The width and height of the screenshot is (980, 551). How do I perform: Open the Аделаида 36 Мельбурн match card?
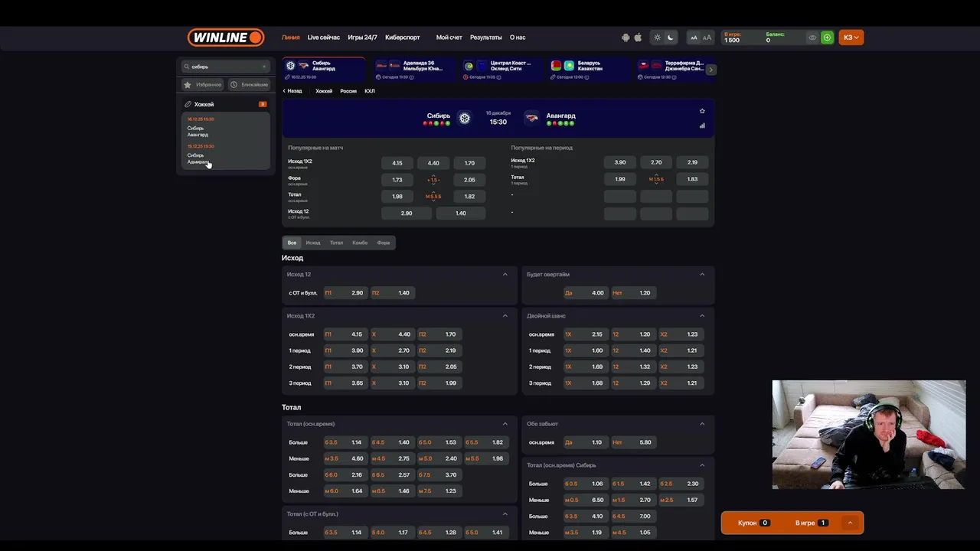tap(413, 69)
